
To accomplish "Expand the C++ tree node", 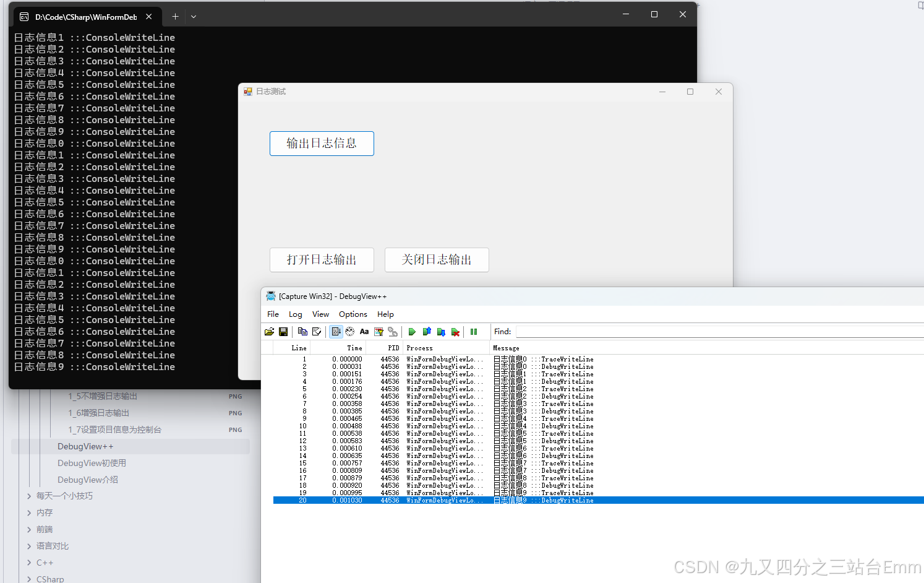I will pos(29,563).
